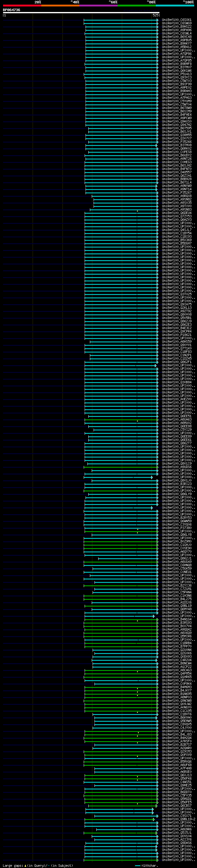Select the UniRef100_A0EZV0 label
197x868 pixels.
tap(177, 399)
